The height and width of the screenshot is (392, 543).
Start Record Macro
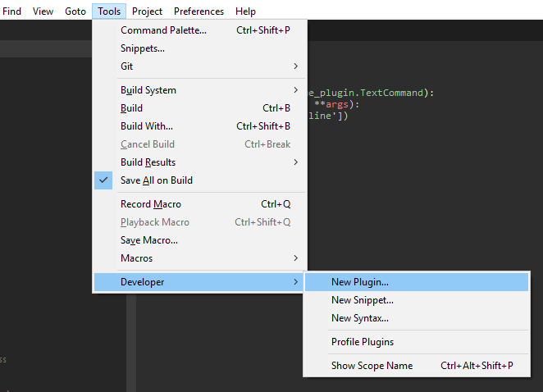point(151,204)
